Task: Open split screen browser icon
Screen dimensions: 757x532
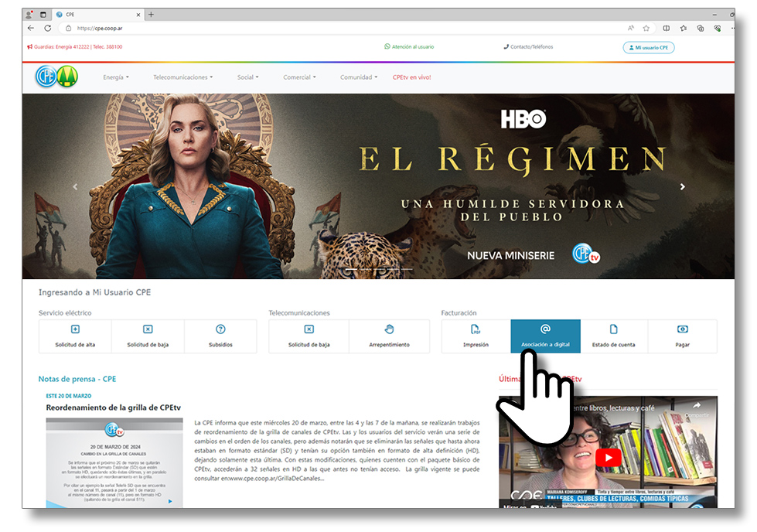Action: pyautogui.click(x=667, y=28)
